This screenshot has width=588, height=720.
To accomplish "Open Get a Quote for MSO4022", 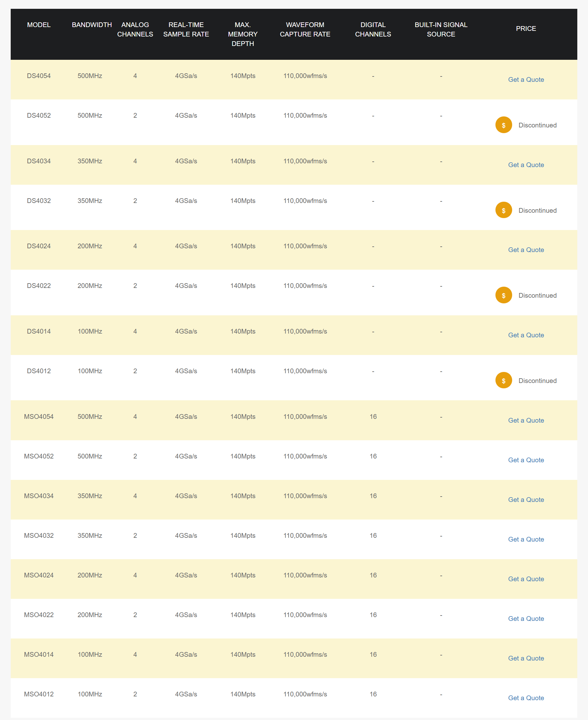I will click(526, 618).
